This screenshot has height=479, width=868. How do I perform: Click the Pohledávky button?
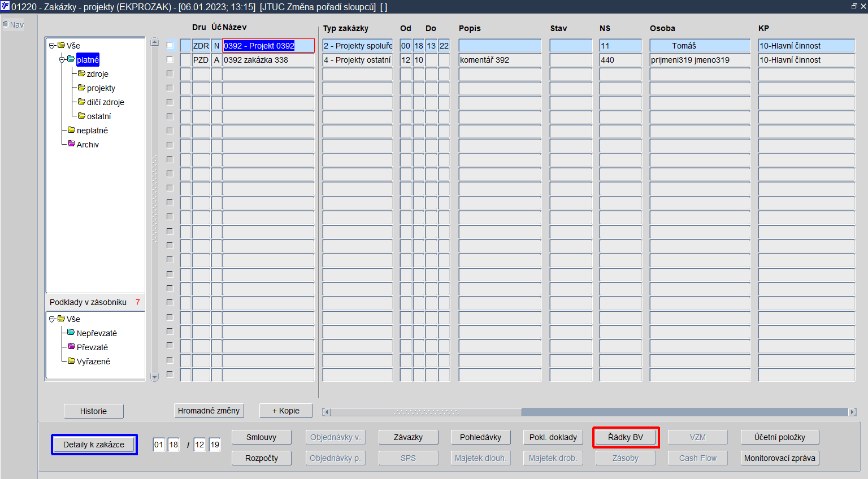click(480, 437)
